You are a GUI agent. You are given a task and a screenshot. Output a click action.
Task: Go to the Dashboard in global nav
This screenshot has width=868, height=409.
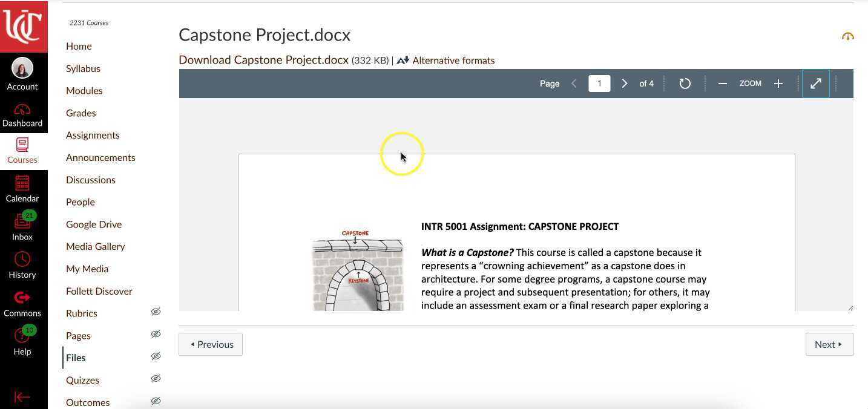point(22,116)
